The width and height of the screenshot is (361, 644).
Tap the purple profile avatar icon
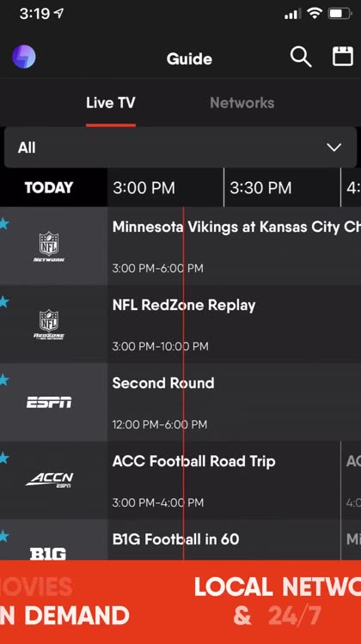[24, 57]
